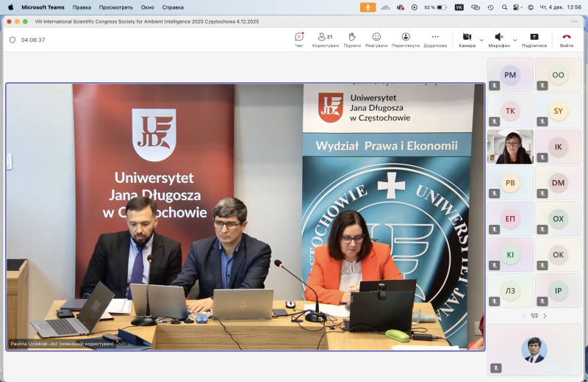Leave the meeting with Вийти button
Viewport: 588px width, 382px height.
coord(567,39)
